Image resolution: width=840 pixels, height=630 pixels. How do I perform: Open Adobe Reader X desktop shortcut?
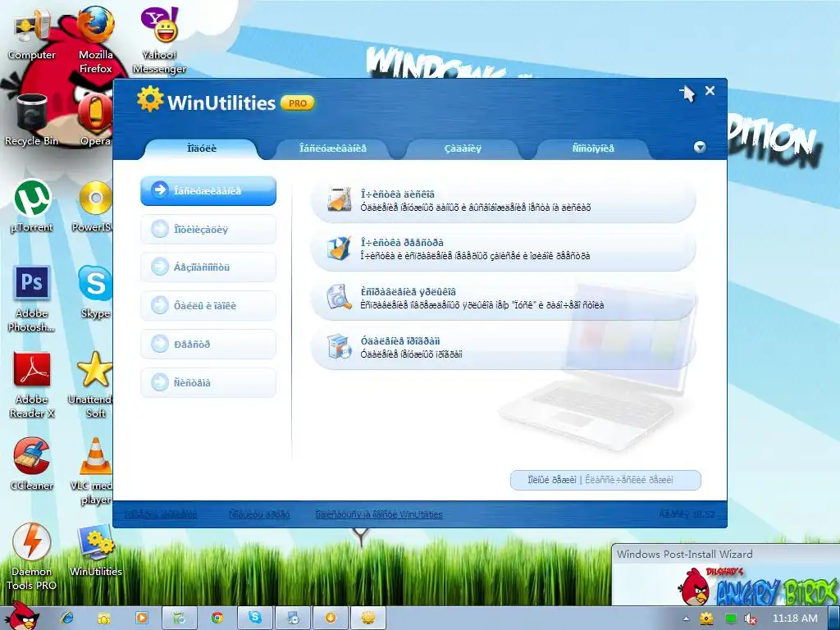point(32,385)
